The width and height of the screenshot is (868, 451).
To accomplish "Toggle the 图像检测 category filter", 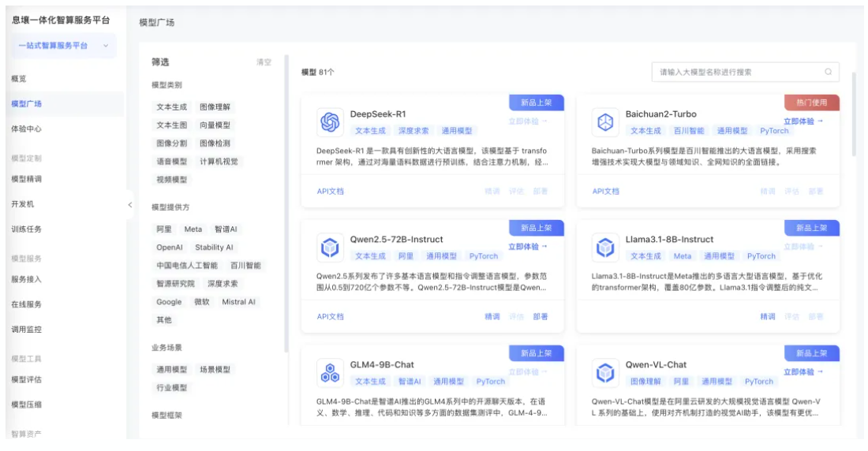I will pos(215,143).
